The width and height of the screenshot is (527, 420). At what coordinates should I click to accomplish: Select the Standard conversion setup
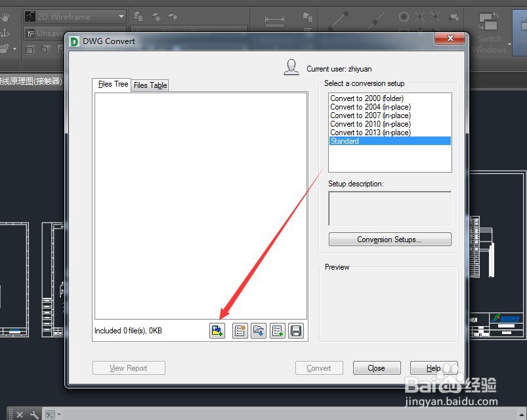tap(390, 141)
